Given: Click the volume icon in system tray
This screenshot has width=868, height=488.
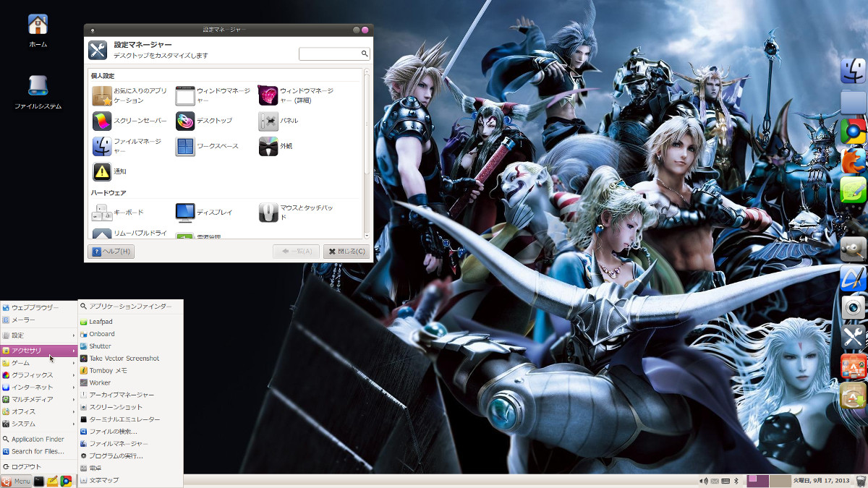Looking at the screenshot, I should tap(702, 481).
